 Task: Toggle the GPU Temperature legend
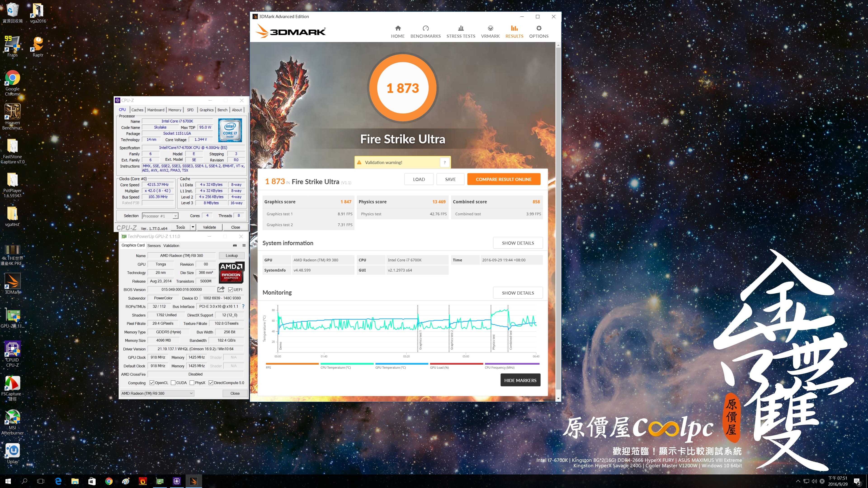[x=402, y=366]
